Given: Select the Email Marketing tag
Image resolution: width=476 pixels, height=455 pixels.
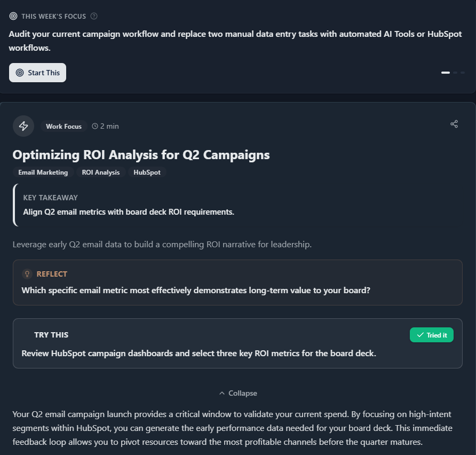Looking at the screenshot, I should [43, 172].
